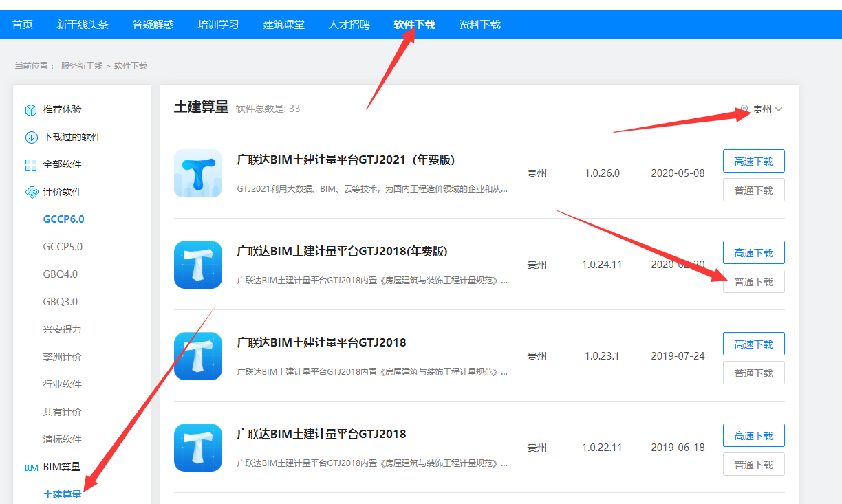Open the 资料下载 nav tab
The height and width of the screenshot is (504, 842).
point(479,25)
